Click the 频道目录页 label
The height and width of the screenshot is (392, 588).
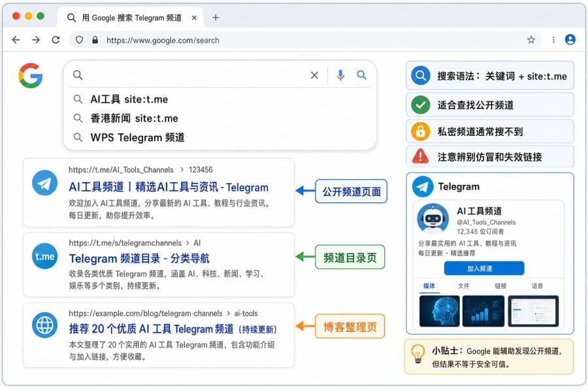[x=350, y=257]
